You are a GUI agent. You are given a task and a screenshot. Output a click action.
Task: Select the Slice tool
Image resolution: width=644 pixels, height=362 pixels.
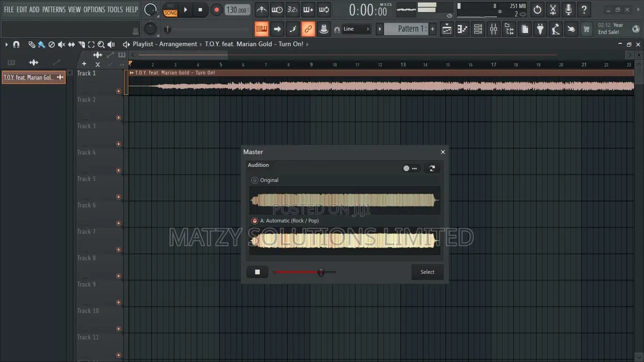[x=82, y=44]
